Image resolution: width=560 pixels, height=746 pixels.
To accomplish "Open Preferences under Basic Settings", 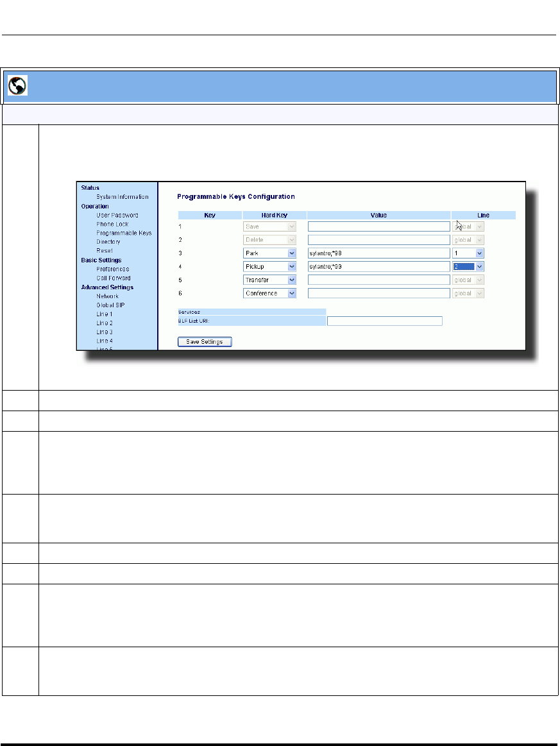I will (112, 269).
